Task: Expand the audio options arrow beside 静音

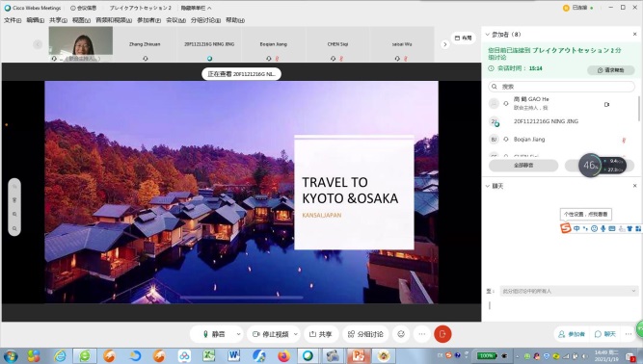Action: [238, 334]
